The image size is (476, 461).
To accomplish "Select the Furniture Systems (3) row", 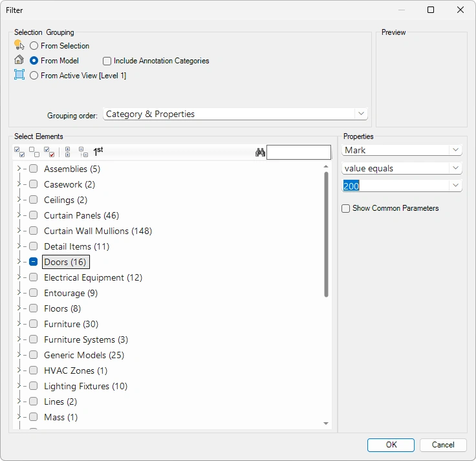I will click(86, 339).
